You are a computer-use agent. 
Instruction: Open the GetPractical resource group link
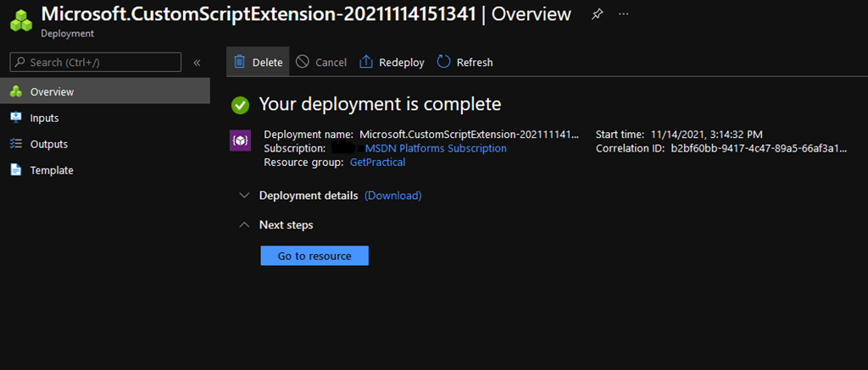coord(377,162)
